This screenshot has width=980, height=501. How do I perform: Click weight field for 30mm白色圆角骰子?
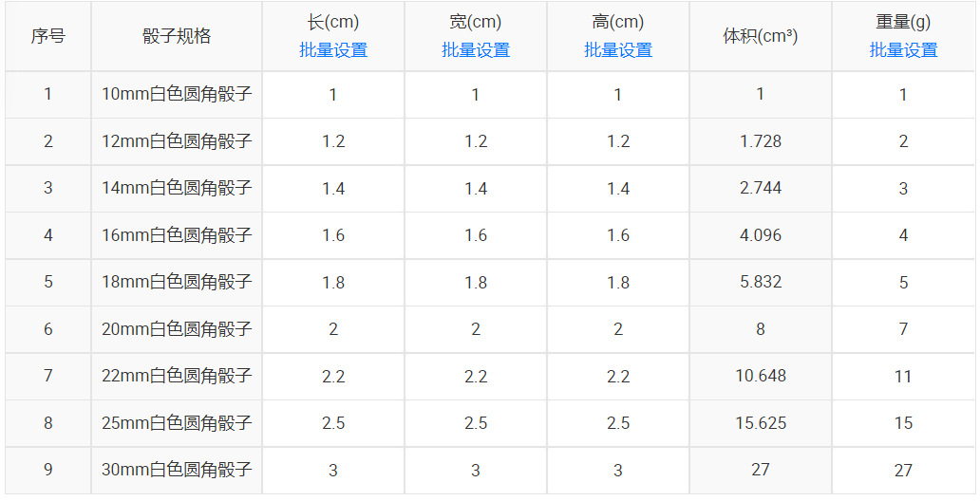(x=903, y=470)
